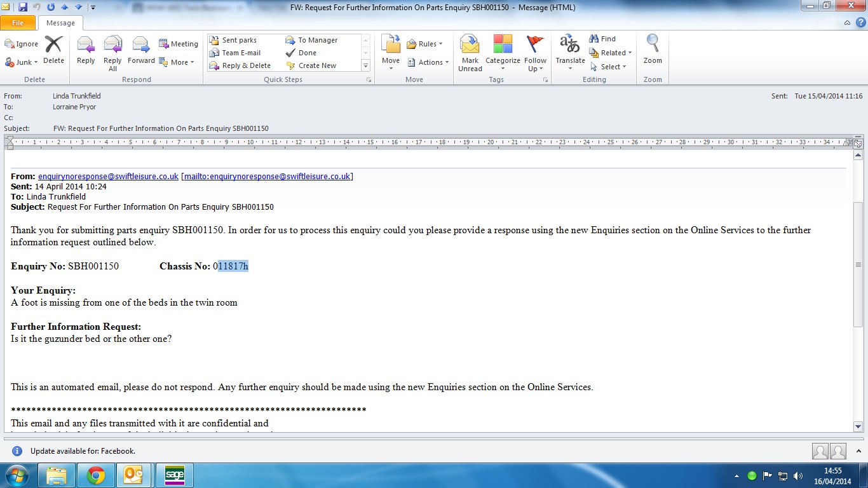Reply All to this message
Viewport: 868px width, 488px height.
point(112,53)
